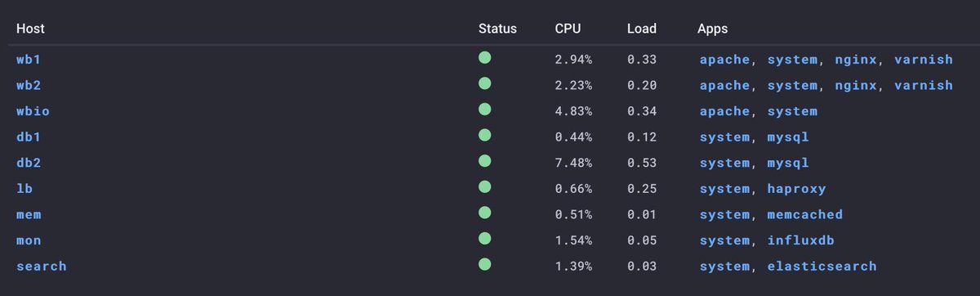
Task: Open the nginx app link for wb1
Action: (855, 60)
